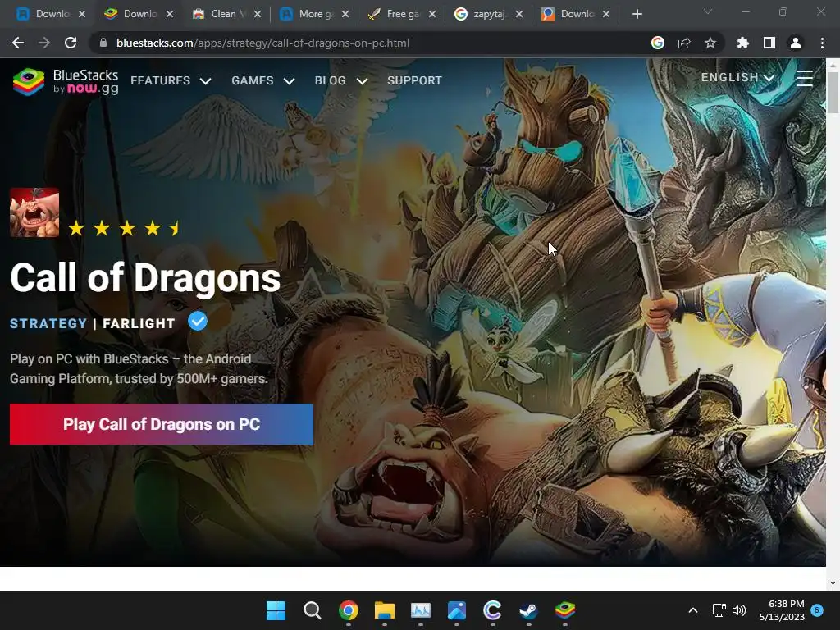
Task: Go back with the browser back arrow
Action: pos(18,43)
